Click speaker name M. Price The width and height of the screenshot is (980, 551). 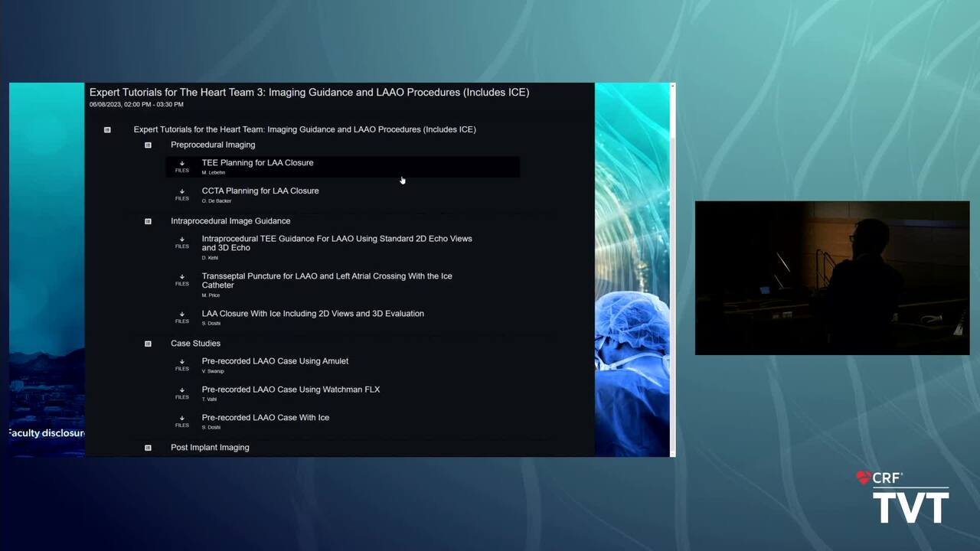[211, 295]
